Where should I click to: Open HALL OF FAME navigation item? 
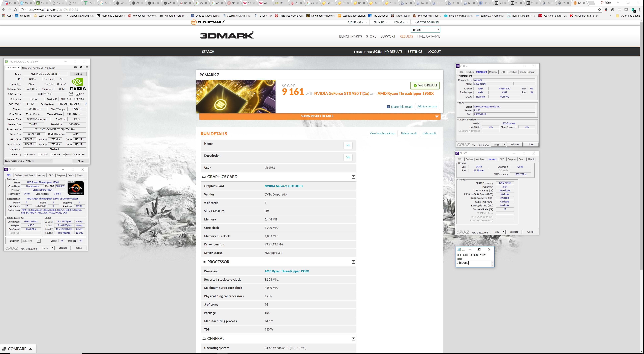coord(428,36)
